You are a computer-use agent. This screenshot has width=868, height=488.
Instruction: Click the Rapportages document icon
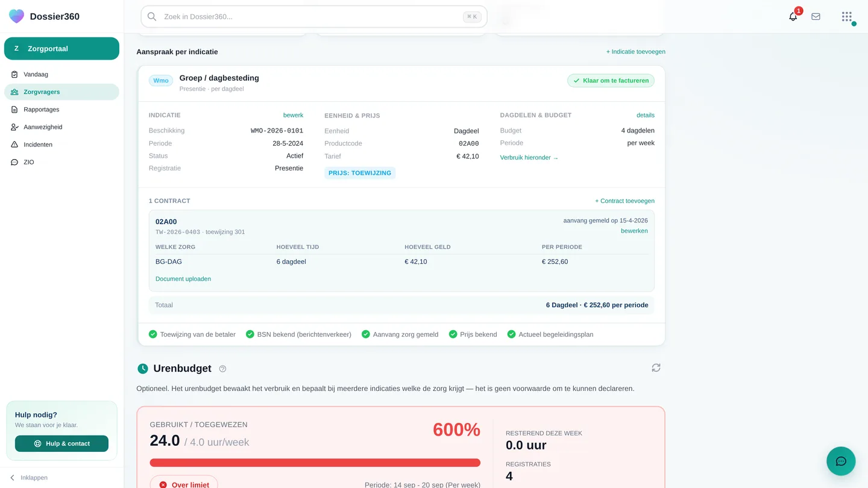14,110
